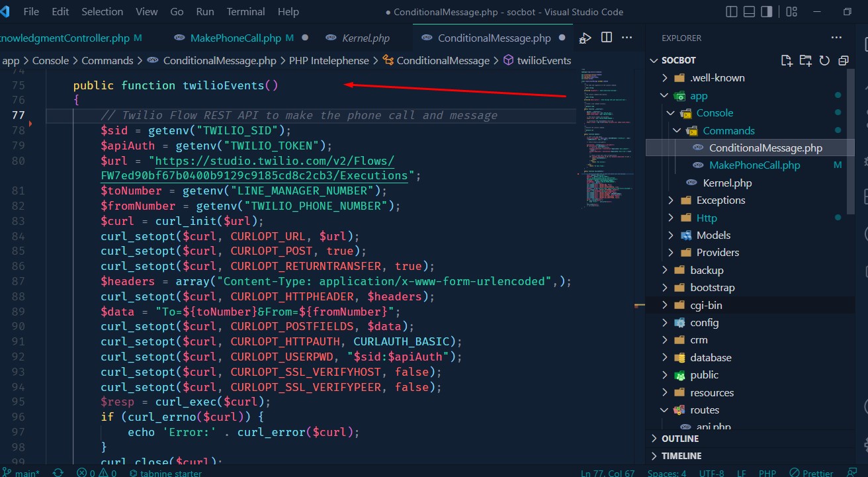This screenshot has width=868, height=477.
Task: Toggle the bottom Panel visibility
Action: (749, 12)
